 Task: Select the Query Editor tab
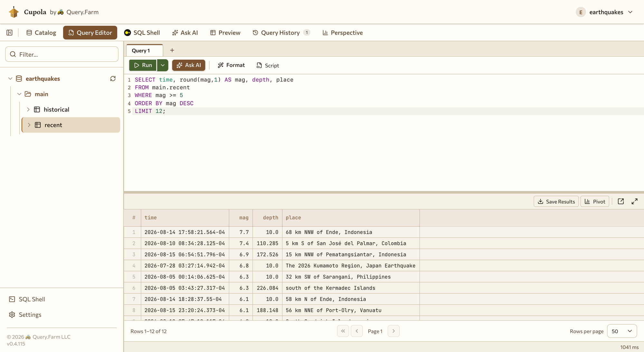click(x=90, y=33)
